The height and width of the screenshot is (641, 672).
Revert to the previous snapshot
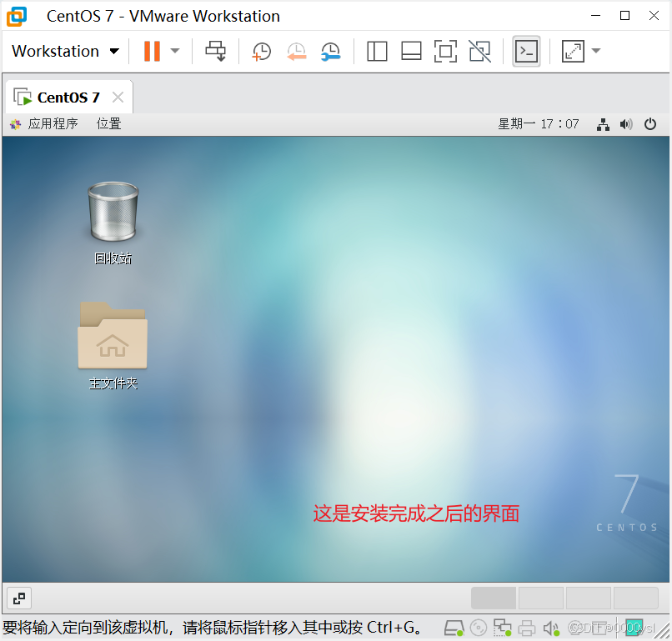(x=297, y=51)
